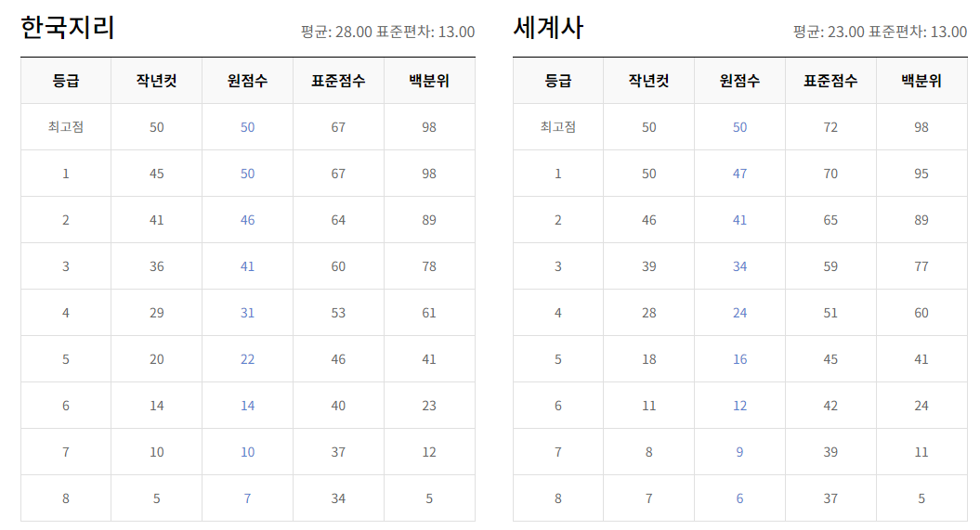Open blue 원점수 31 in 한국지리 table

tap(247, 313)
